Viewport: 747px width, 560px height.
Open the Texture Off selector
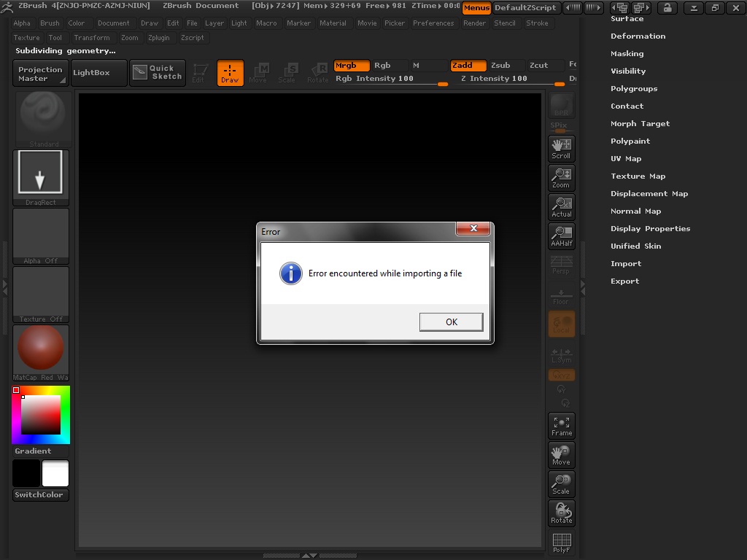pos(41,295)
